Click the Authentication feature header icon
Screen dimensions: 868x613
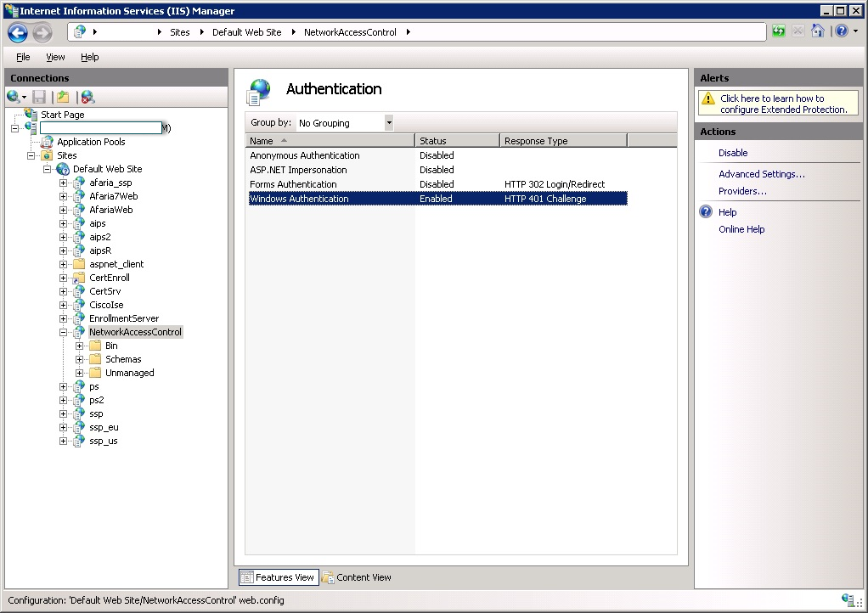(x=259, y=92)
